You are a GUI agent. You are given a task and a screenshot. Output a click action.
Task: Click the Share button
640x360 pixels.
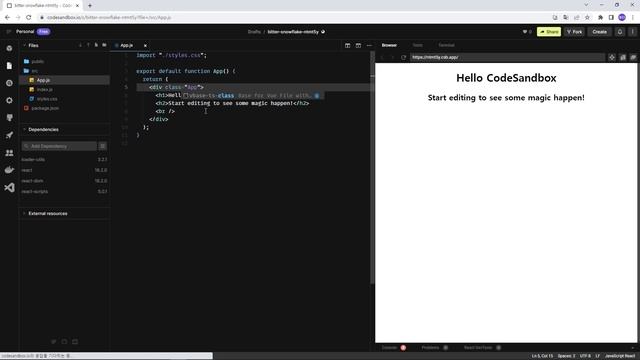click(549, 31)
